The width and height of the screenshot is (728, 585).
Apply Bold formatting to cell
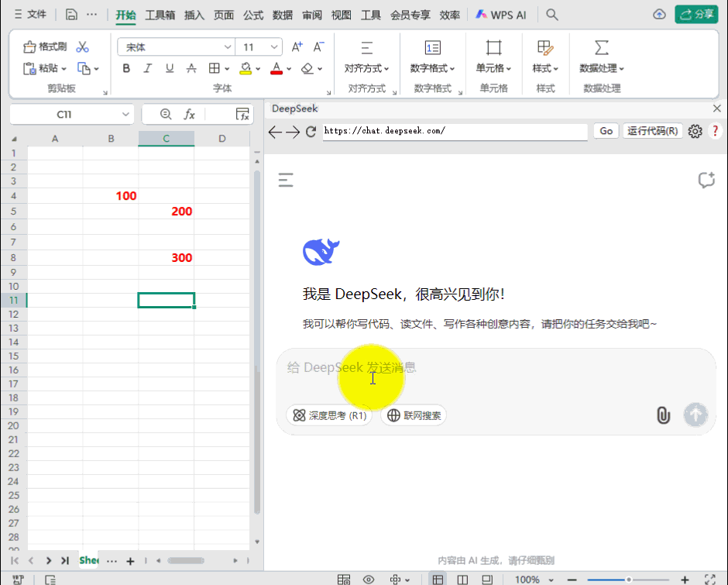click(126, 69)
